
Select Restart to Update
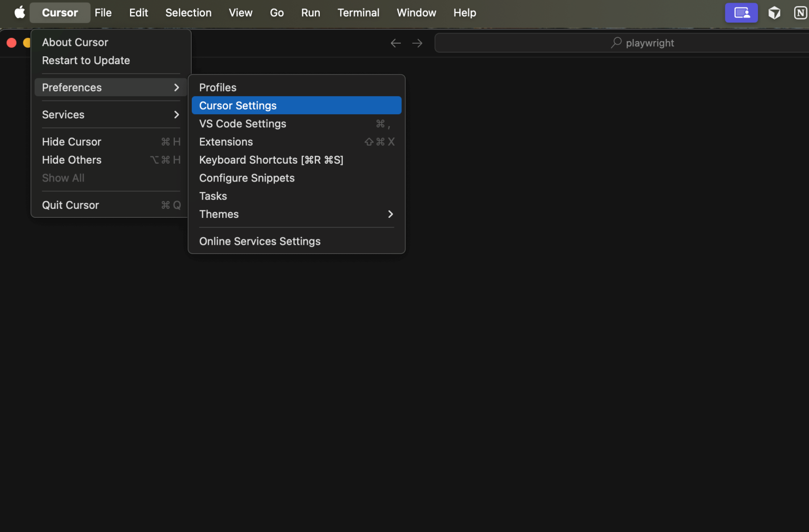click(x=86, y=61)
